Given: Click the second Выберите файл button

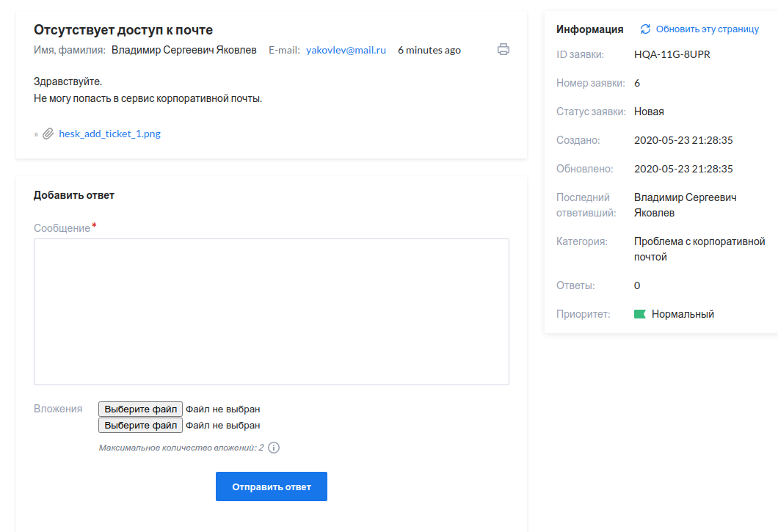Looking at the screenshot, I should click(140, 425).
